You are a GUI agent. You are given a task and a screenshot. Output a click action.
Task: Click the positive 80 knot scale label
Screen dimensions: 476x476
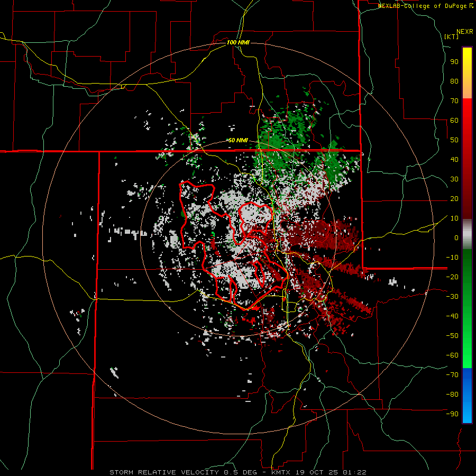pos(454,81)
